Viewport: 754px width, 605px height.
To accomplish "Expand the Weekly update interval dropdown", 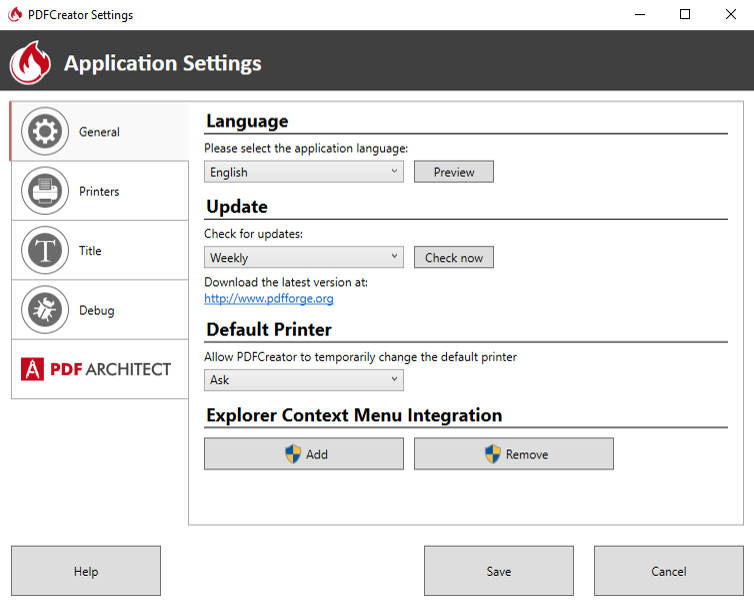I will 303,257.
